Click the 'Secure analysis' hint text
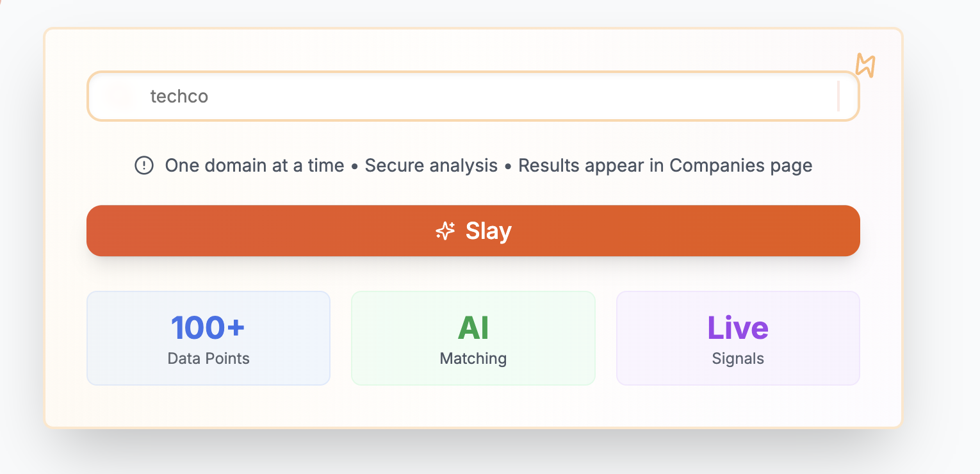This screenshot has width=980, height=474. click(431, 165)
